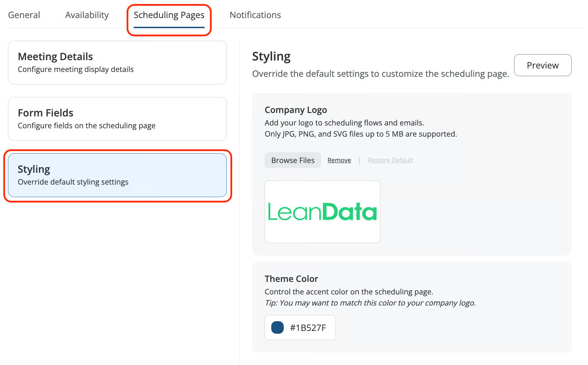Choose the Styling settings card

[x=117, y=175]
